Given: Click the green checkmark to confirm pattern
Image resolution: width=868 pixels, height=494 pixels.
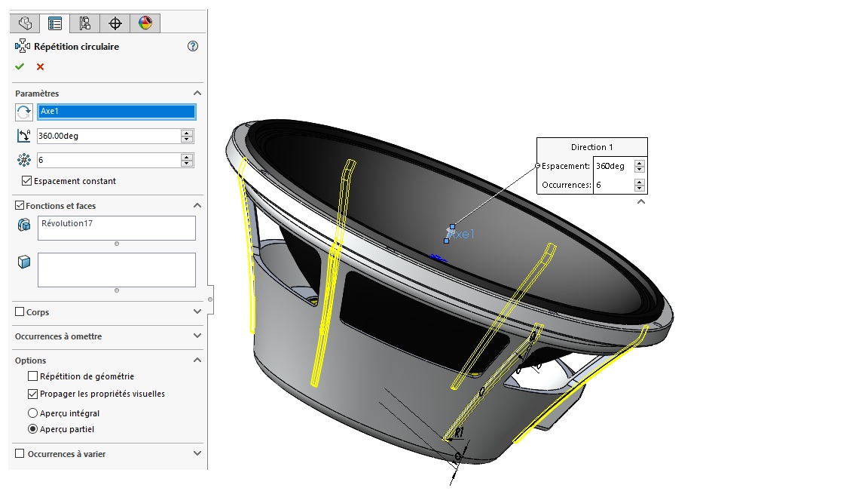Looking at the screenshot, I should pyautogui.click(x=20, y=66).
